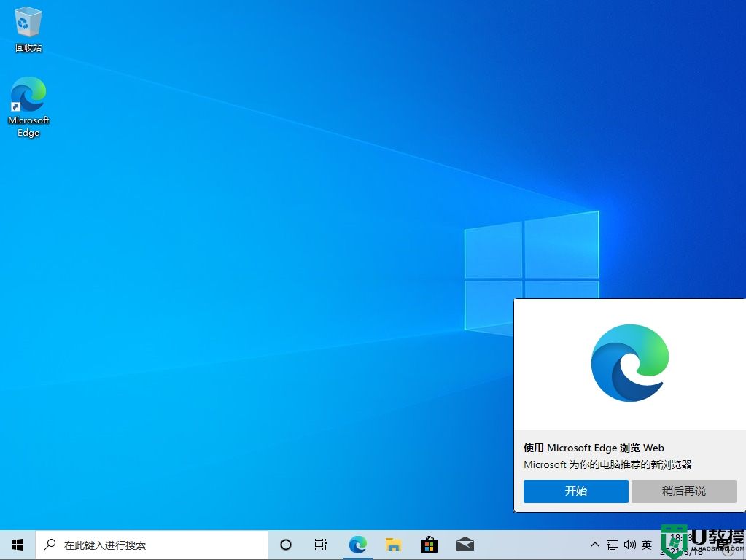
Task: Open File Explorer from the taskbar
Action: coord(394,545)
